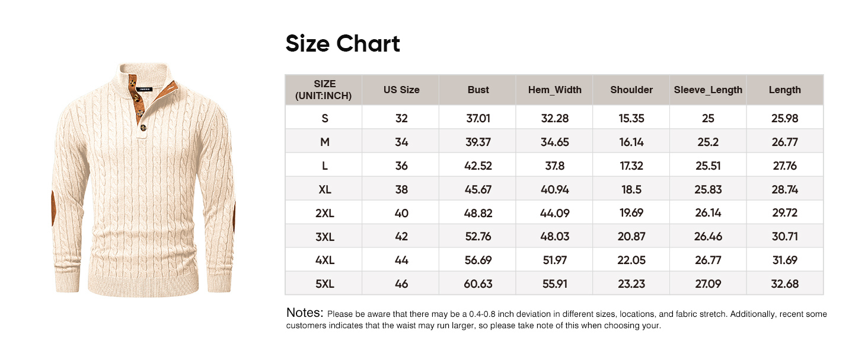
Task: Click the Bust column header
Action: pos(478,90)
